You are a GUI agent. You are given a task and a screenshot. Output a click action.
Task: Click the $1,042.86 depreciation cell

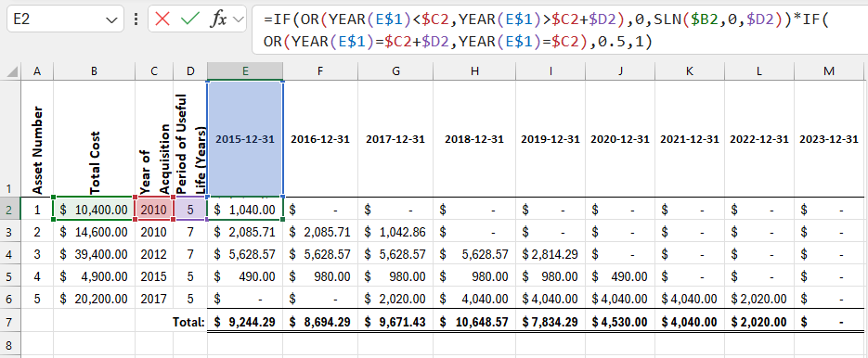tap(395, 231)
